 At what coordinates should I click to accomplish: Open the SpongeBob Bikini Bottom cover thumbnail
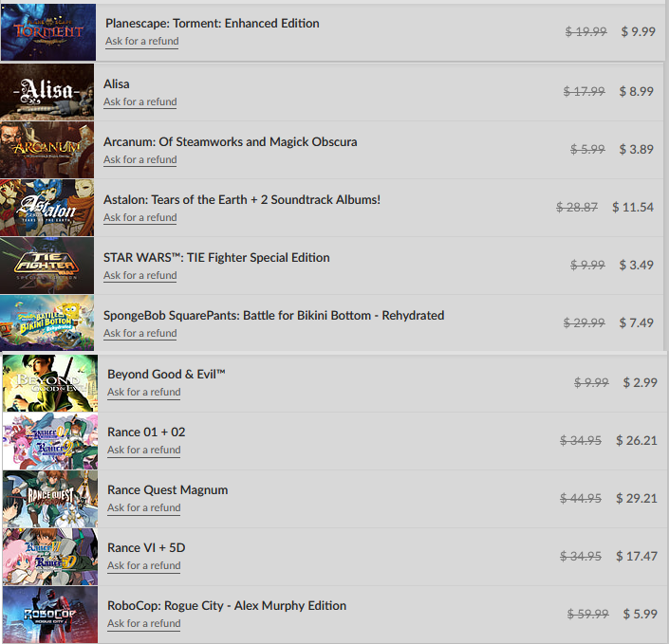coord(46,323)
